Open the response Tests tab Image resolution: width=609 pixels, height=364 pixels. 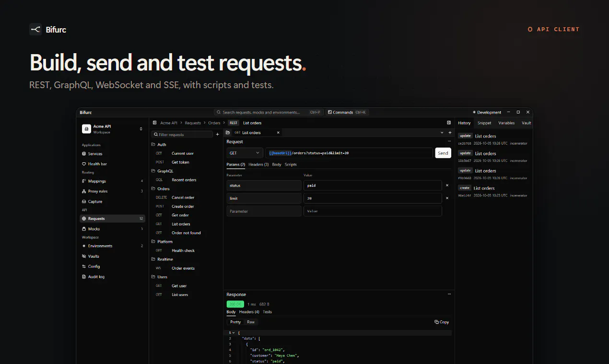(268, 312)
